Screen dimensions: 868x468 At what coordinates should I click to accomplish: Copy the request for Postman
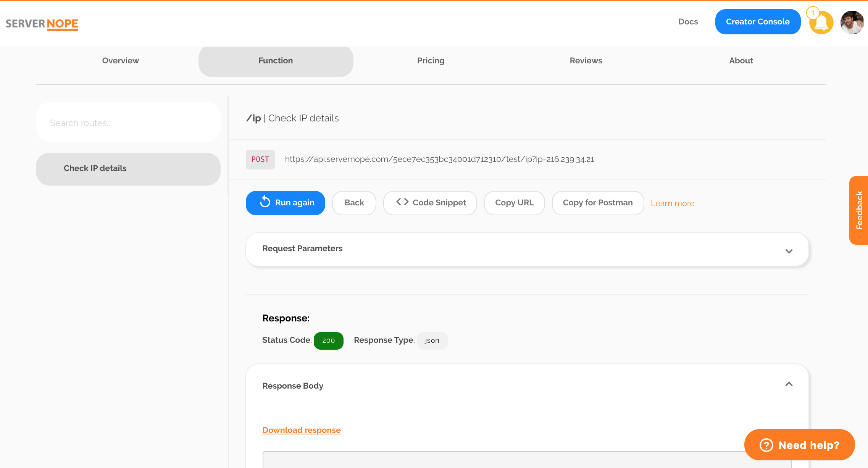[x=597, y=203]
